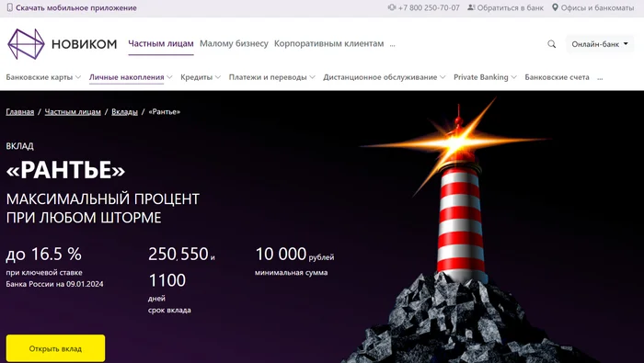Open Обратиться в банк link
This screenshot has height=363, width=644.
tap(510, 7)
